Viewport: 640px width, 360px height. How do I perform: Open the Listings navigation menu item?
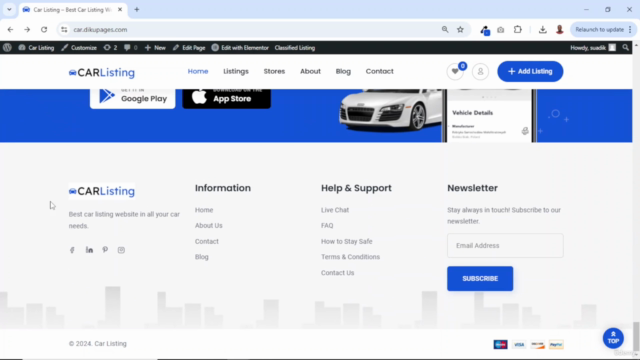point(236,71)
